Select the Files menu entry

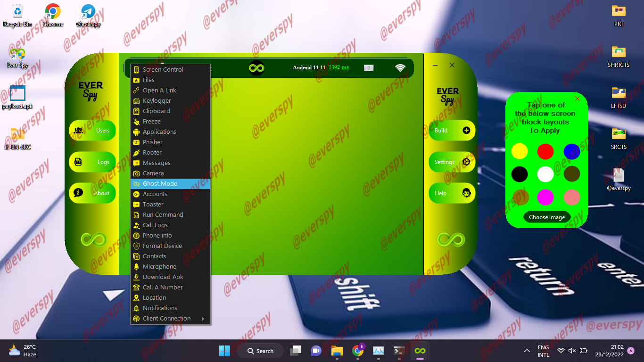click(170, 80)
